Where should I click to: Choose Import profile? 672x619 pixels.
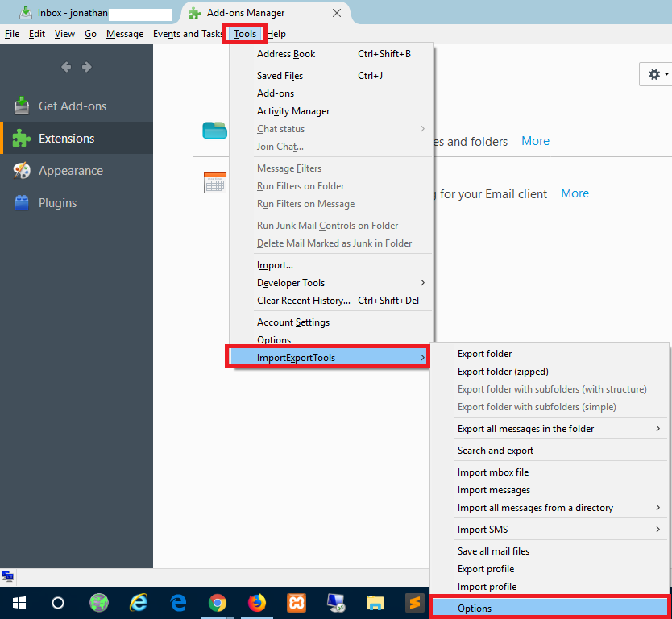[x=550, y=587]
